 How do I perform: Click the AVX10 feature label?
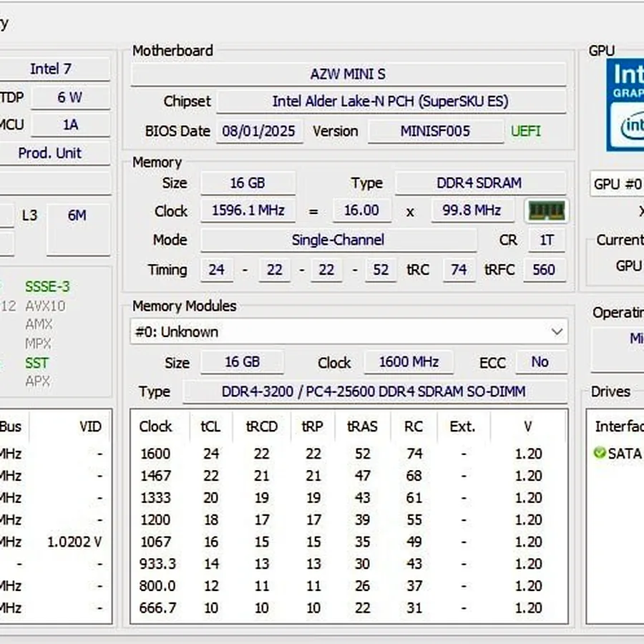pyautogui.click(x=46, y=306)
